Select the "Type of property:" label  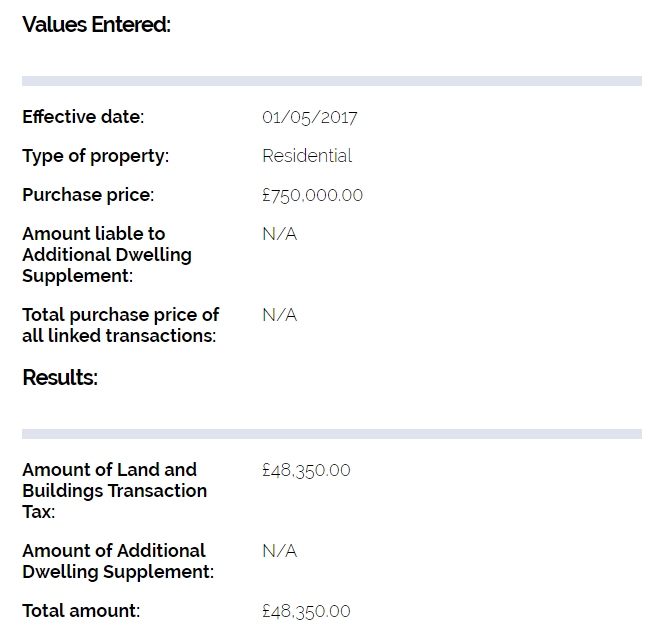pos(95,156)
